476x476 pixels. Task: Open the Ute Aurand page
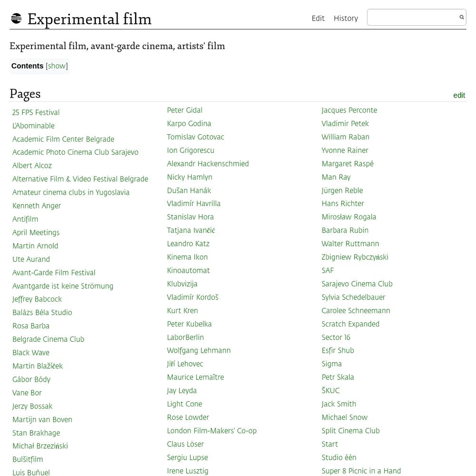(31, 259)
